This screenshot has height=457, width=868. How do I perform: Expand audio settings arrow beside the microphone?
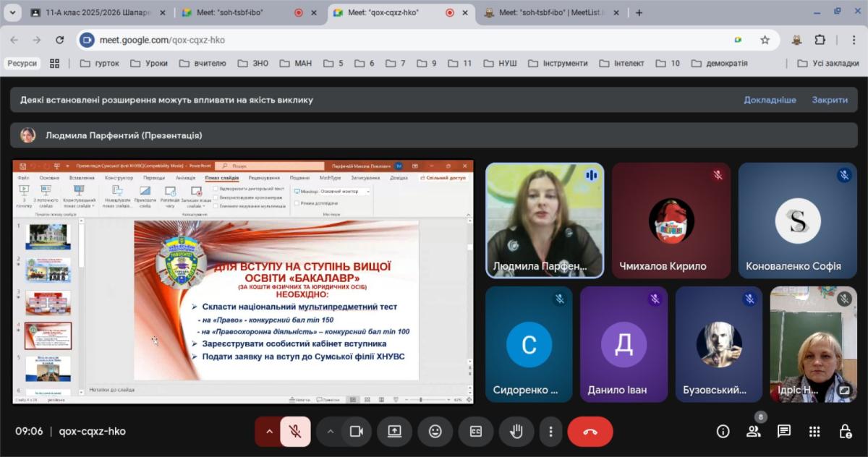coord(269,432)
